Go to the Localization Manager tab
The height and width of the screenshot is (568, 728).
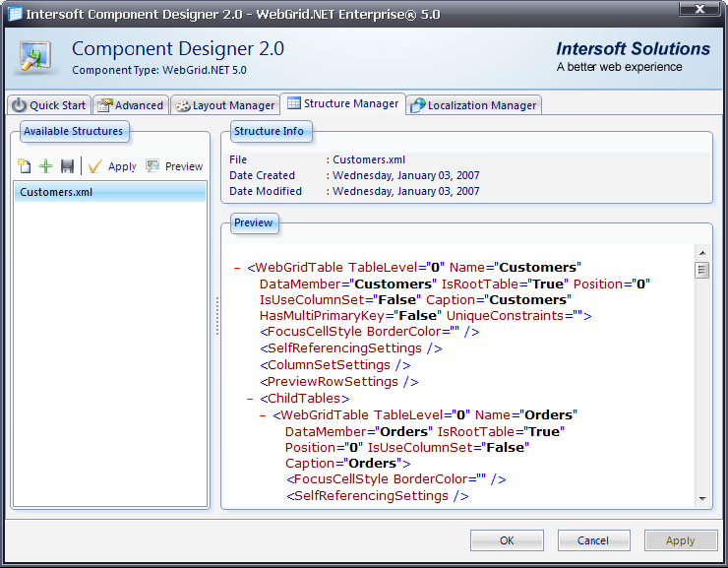[473, 105]
